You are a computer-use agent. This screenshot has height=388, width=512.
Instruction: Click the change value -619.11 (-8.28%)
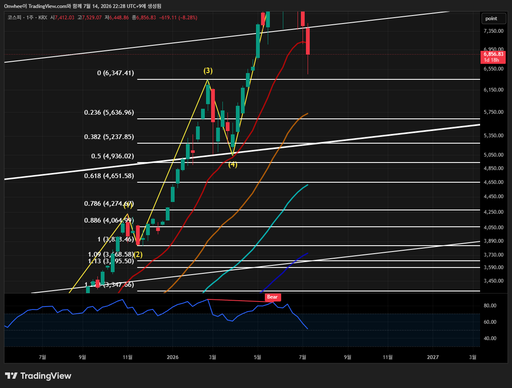[x=179, y=17]
